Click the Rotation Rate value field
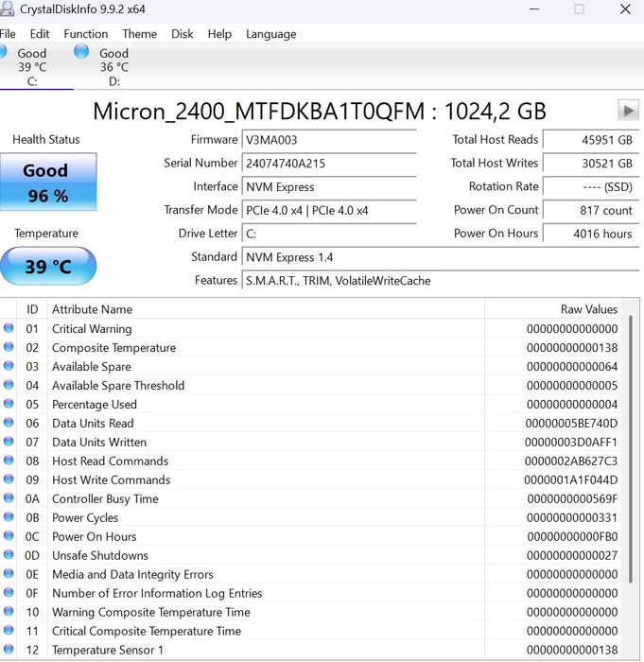644x662 pixels. (591, 186)
